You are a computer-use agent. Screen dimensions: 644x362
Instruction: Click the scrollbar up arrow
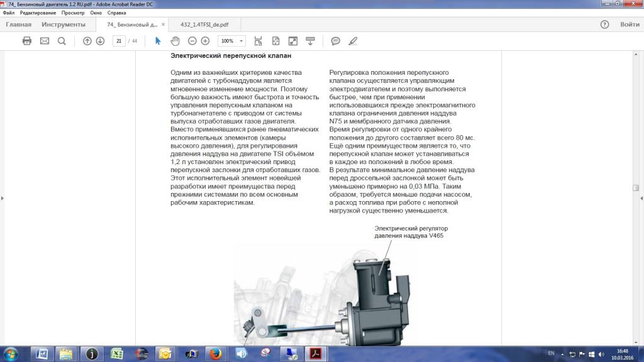click(x=636, y=54)
